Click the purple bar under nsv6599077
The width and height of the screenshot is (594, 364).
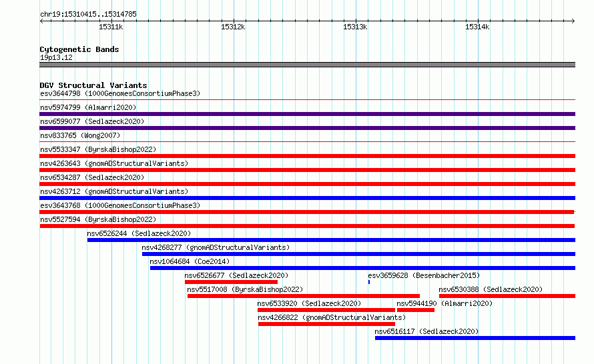tap(307, 128)
